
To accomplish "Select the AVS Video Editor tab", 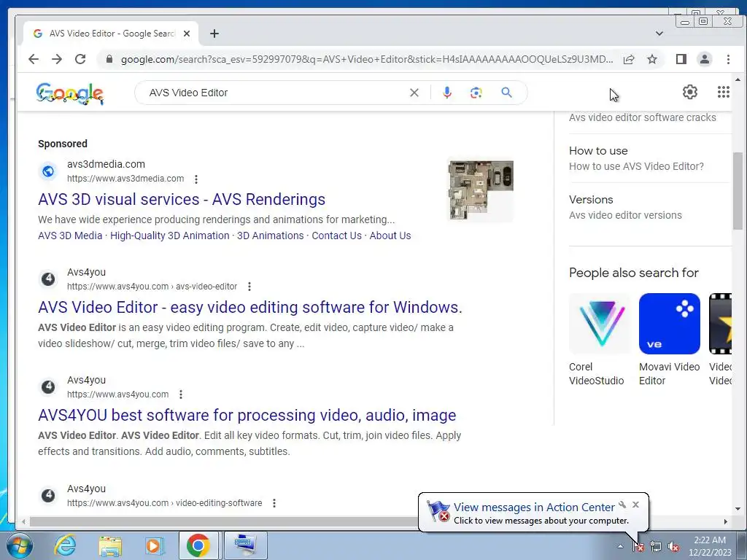I will tap(111, 34).
